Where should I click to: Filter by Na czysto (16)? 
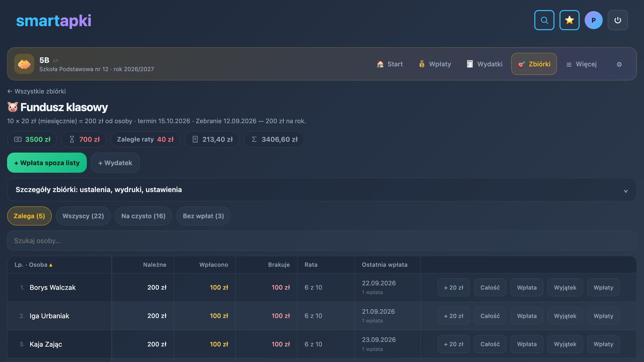point(143,216)
